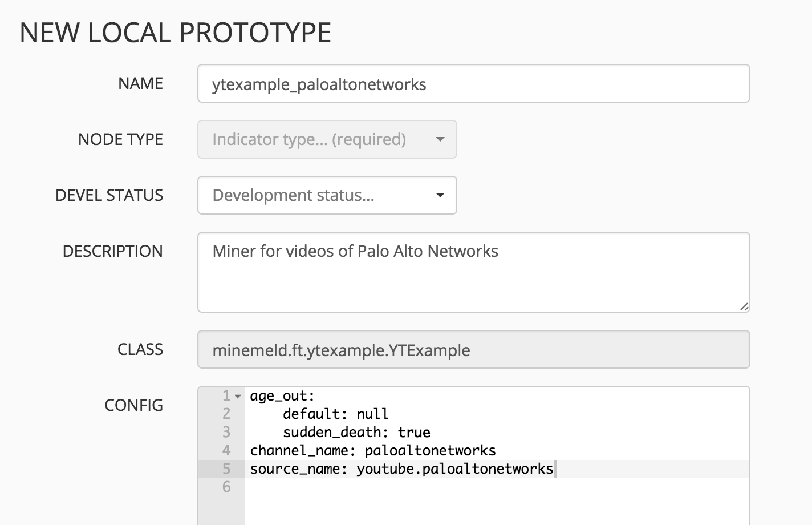Click the 'default: null' config line
The width and height of the screenshot is (812, 525).
pyautogui.click(x=336, y=414)
